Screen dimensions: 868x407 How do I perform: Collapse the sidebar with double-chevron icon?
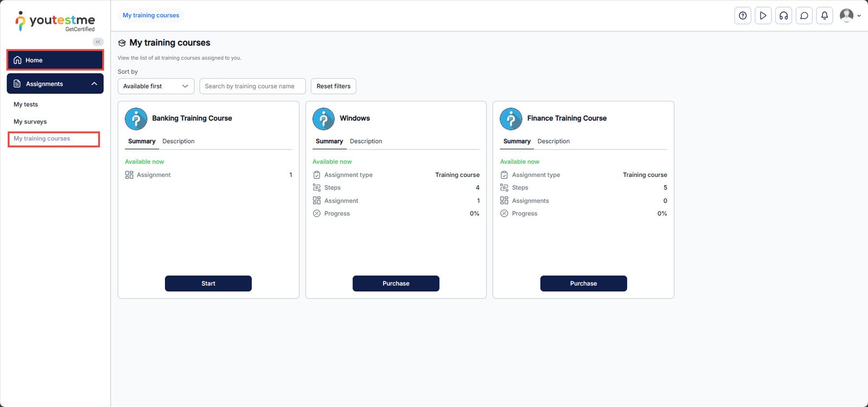pos(98,42)
